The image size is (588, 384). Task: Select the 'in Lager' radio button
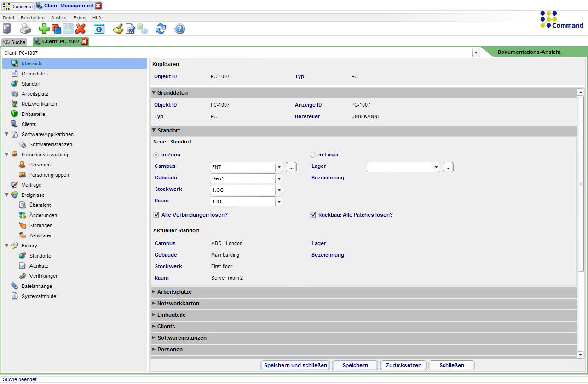(313, 155)
